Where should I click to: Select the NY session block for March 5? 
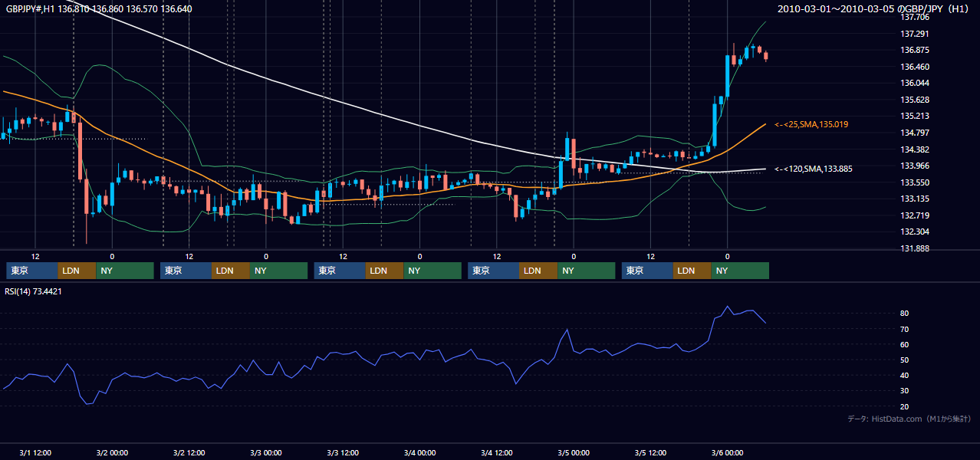[x=740, y=271]
